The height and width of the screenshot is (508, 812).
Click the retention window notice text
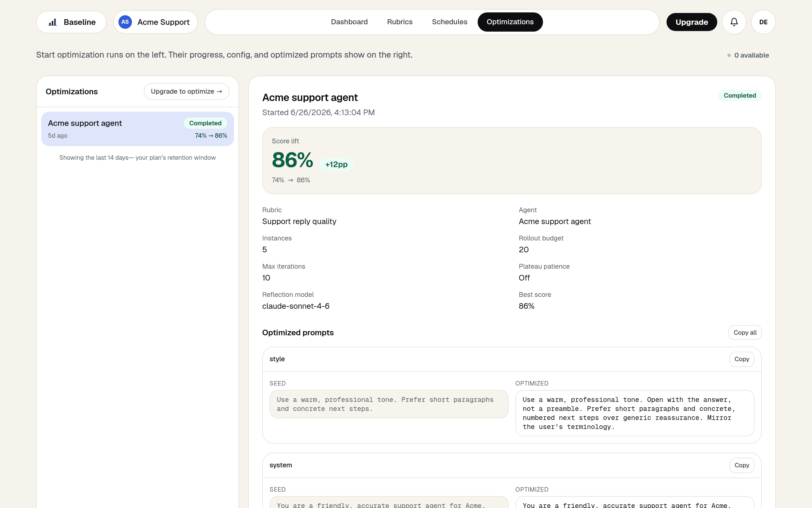[137, 157]
